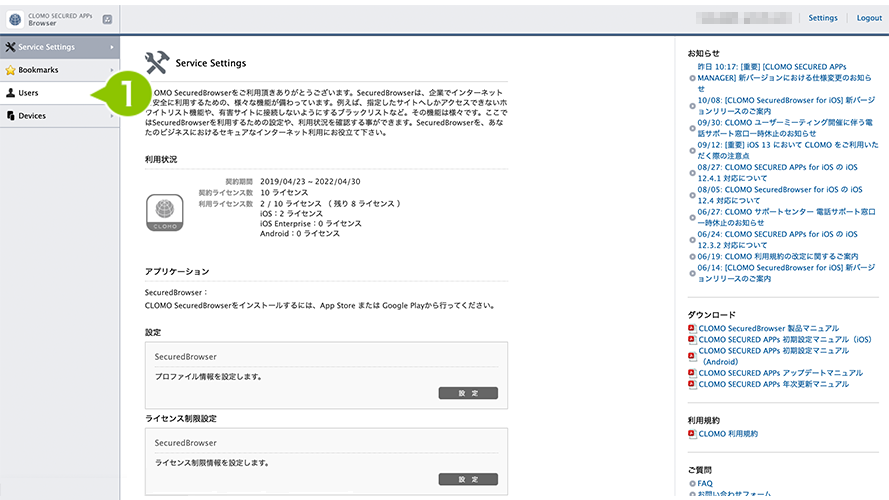Expand the Devices sidebar arrow

pyautogui.click(x=112, y=116)
